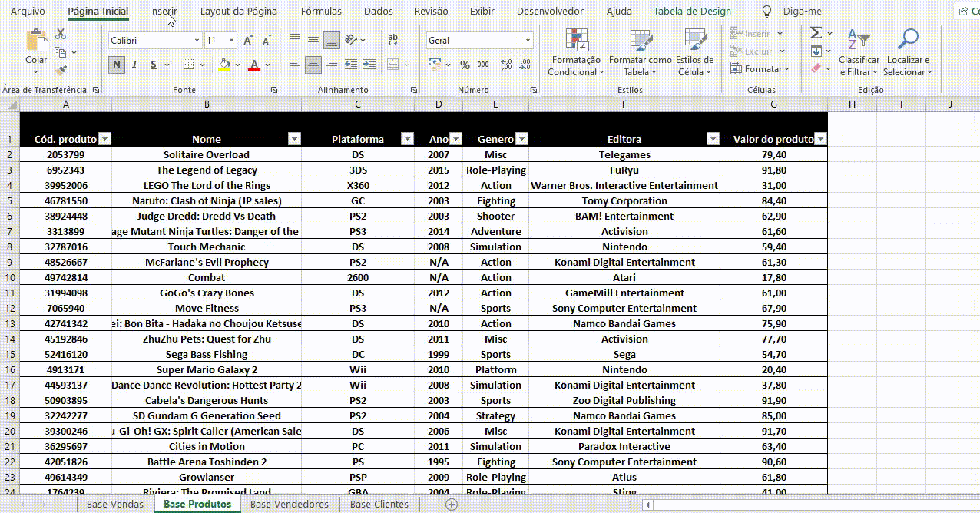Open the Calibri font name dropdown
Viewport: 980px width, 513px height.
[x=197, y=41]
